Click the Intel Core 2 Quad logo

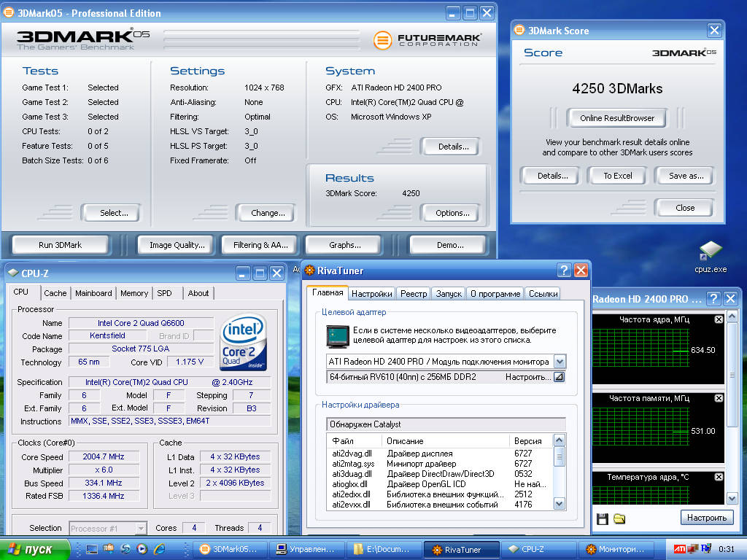243,341
